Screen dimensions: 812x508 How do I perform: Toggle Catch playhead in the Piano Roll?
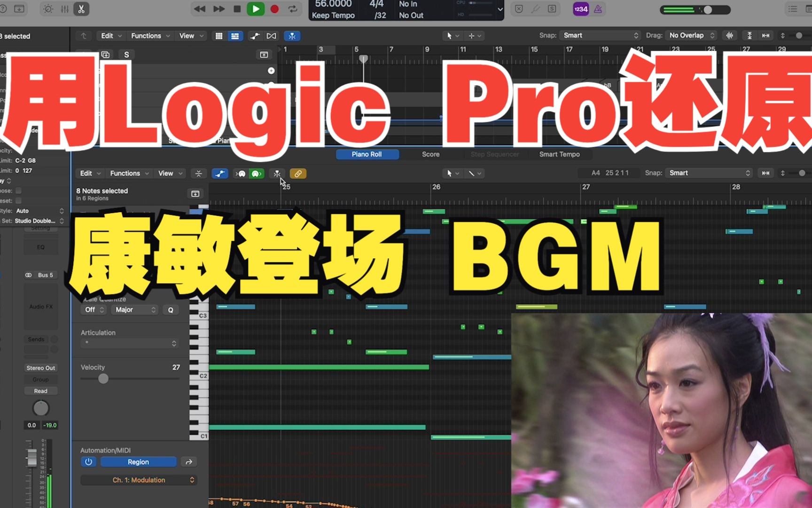277,174
